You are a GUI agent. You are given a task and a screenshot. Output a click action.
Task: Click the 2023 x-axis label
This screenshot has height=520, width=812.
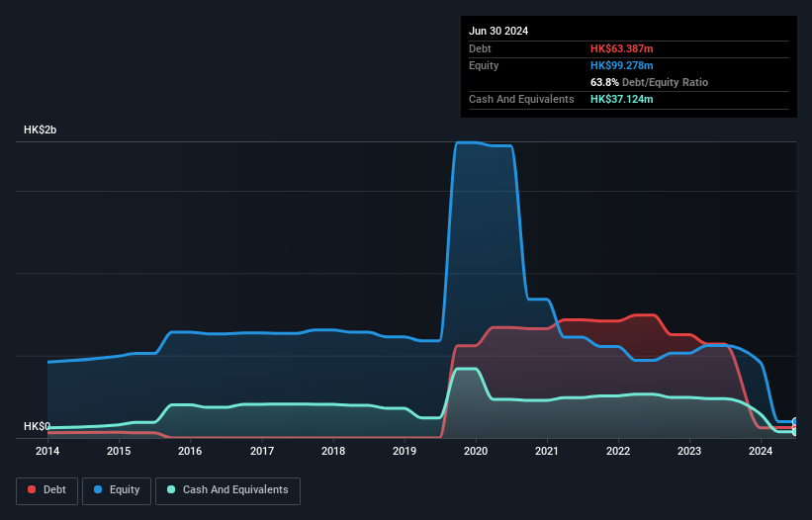coord(689,451)
